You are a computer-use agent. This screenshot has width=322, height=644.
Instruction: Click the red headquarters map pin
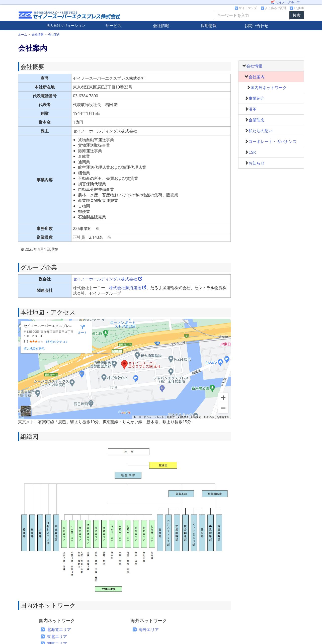124,365
